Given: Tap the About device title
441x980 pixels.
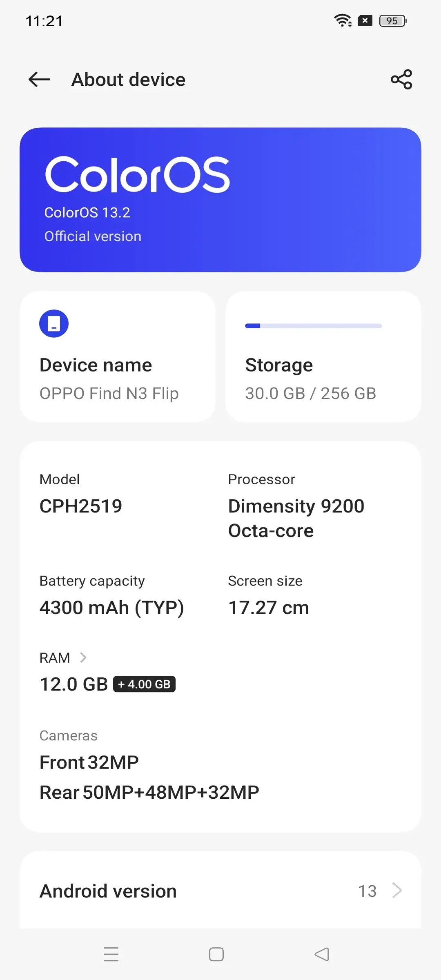Looking at the screenshot, I should [x=129, y=79].
